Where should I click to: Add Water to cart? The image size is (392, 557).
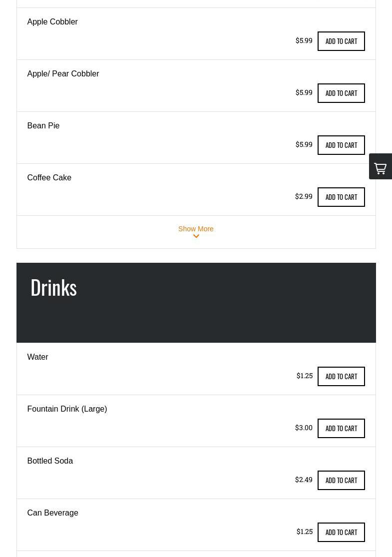(x=341, y=376)
